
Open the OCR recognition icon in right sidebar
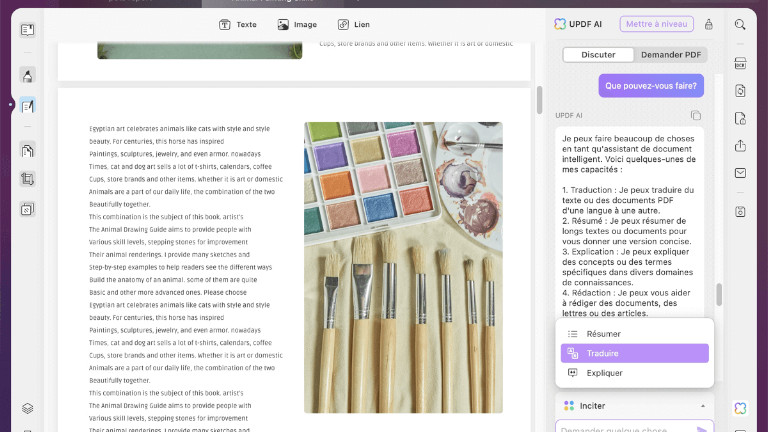(740, 63)
